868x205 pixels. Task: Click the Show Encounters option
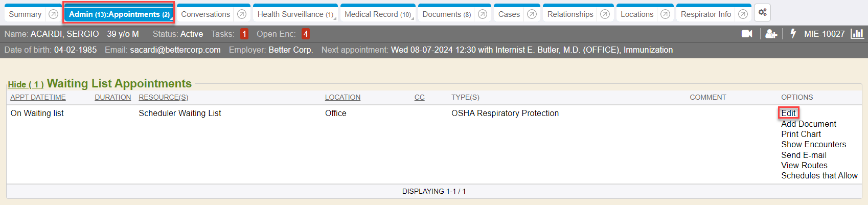pos(813,145)
